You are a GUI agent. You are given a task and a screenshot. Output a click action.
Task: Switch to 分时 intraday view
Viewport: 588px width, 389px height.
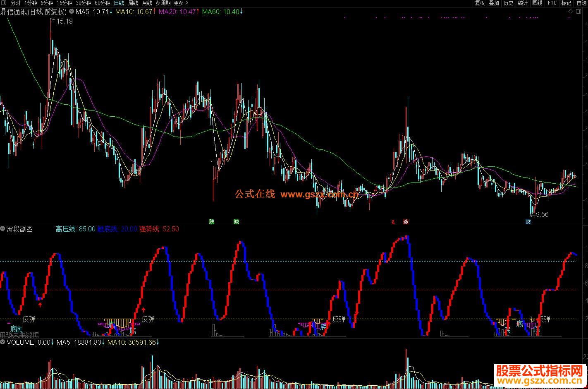pyautogui.click(x=15, y=3)
